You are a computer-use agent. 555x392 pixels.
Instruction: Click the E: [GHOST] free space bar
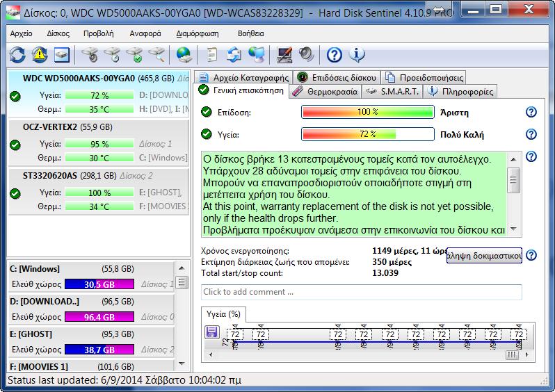[x=99, y=350]
